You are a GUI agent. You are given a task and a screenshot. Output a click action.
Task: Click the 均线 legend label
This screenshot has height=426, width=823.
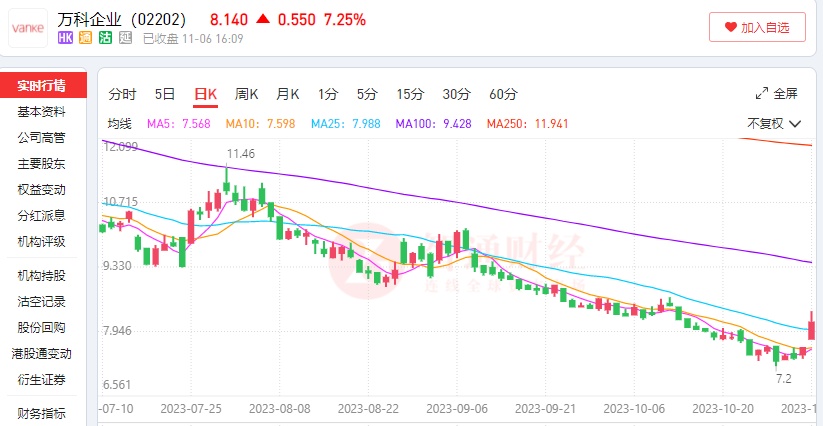pos(120,124)
